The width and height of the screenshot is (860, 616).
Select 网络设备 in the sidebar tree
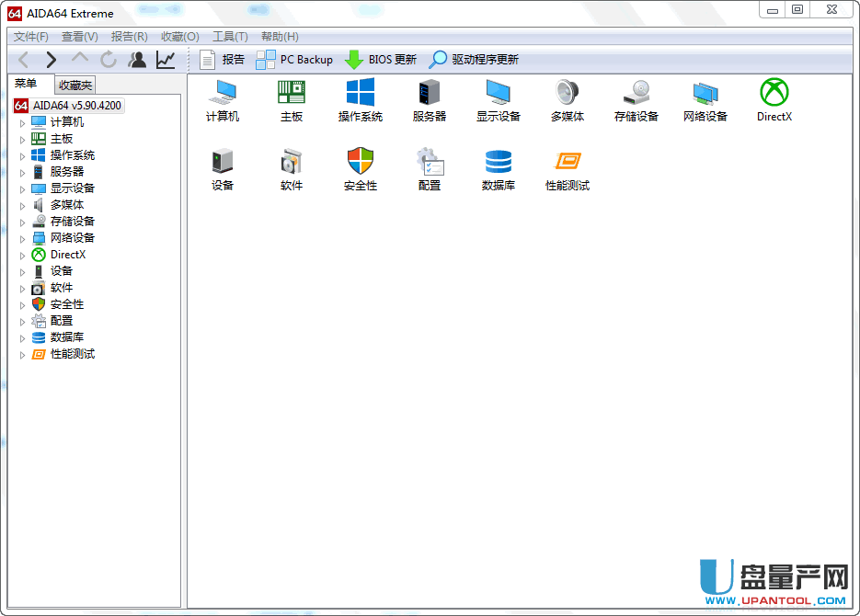tap(72, 238)
